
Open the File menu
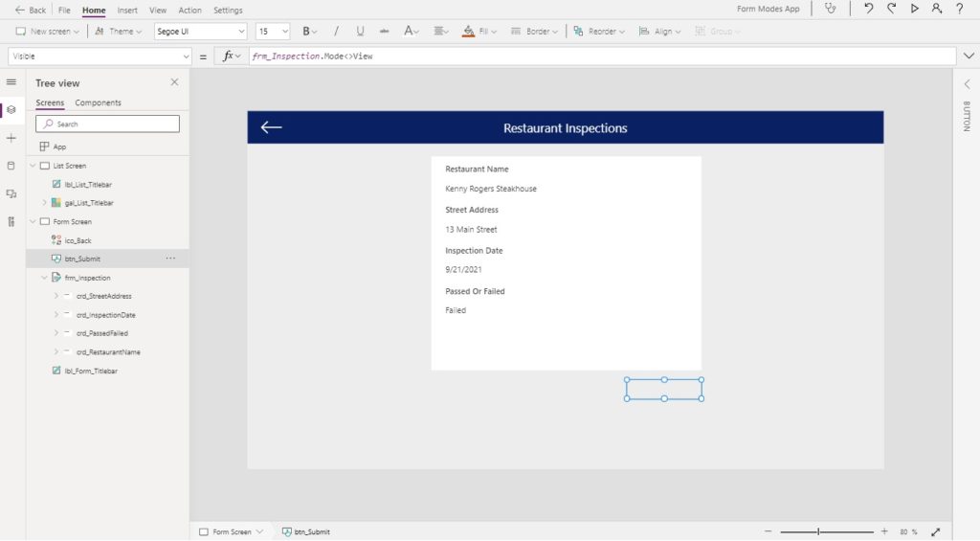[x=64, y=10]
